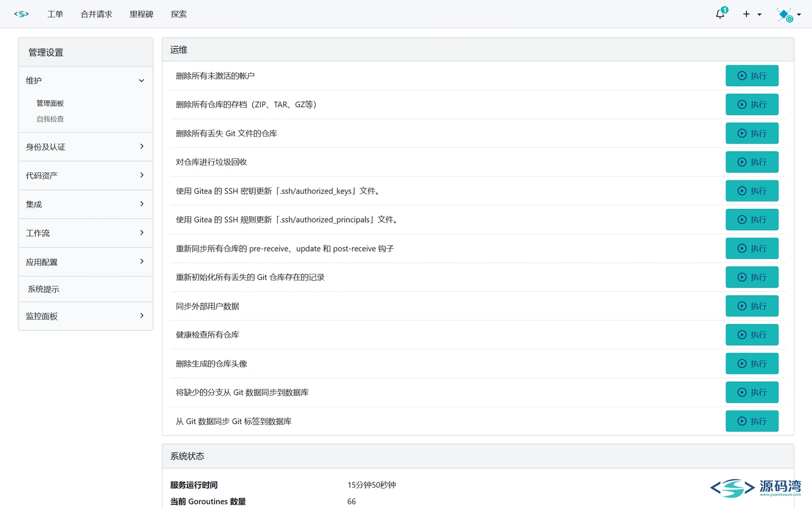Click the 系统状态 panel header
Viewport: 812px width, 508px height.
(478, 456)
